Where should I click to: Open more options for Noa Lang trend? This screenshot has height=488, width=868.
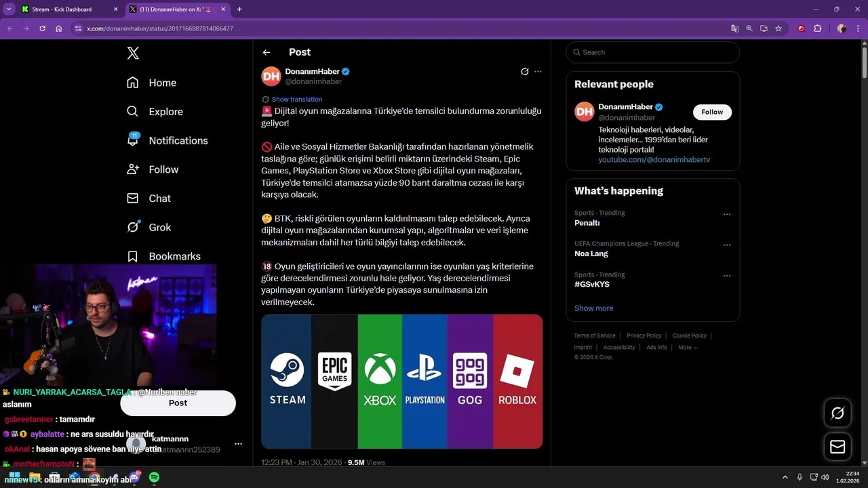[x=727, y=245]
